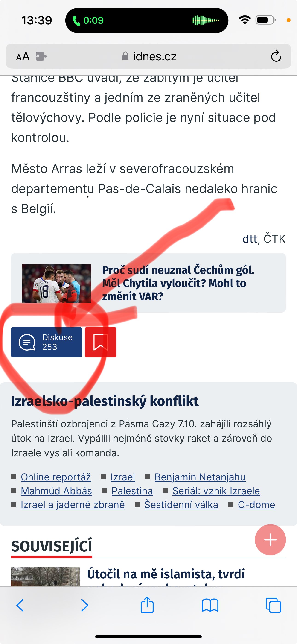Tap the idnes.cz address field
The height and width of the screenshot is (644, 297).
coord(148,56)
